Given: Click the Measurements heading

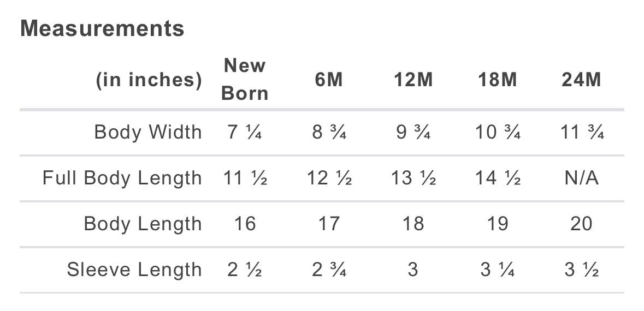Looking at the screenshot, I should (x=102, y=28).
